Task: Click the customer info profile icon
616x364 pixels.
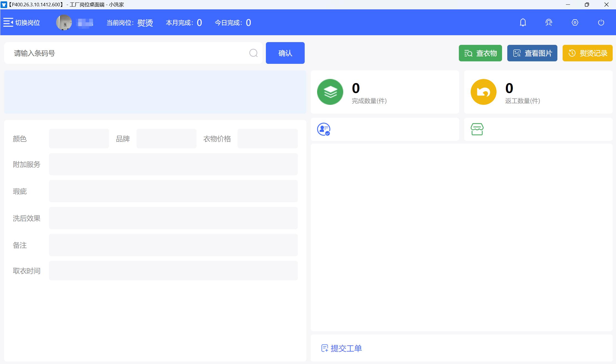Action: [x=323, y=129]
